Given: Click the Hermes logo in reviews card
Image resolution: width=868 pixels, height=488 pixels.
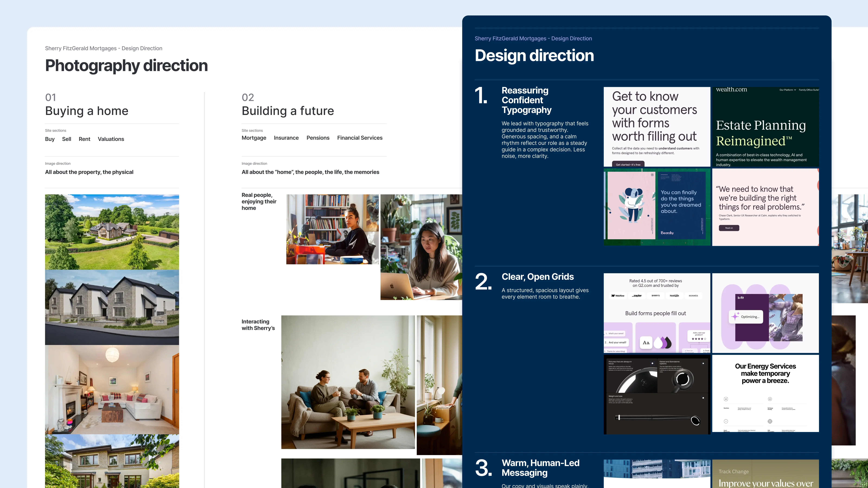Looking at the screenshot, I should click(x=693, y=296).
